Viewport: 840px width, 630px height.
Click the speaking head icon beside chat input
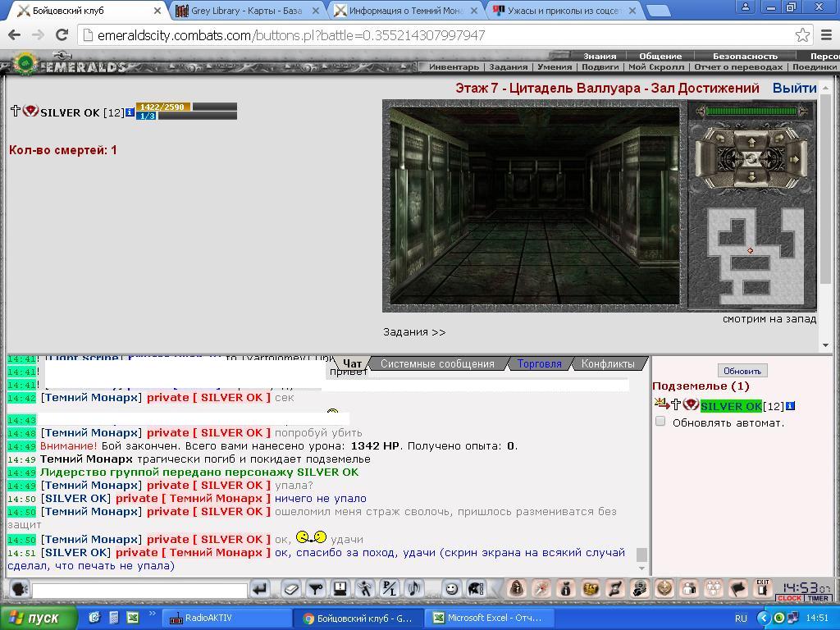pos(20,589)
